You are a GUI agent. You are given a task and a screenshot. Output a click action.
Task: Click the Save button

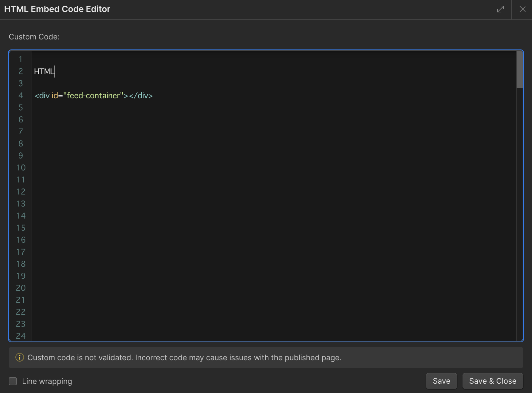coord(441,381)
